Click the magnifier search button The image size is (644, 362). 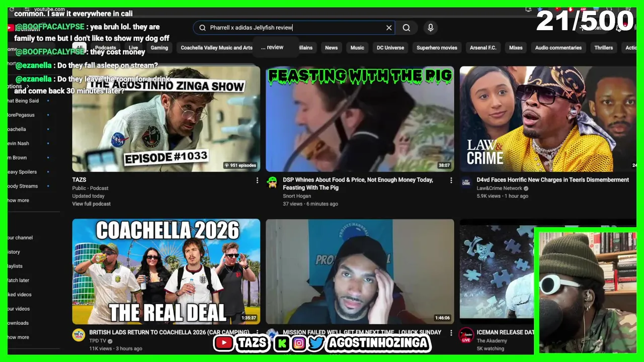click(x=407, y=28)
